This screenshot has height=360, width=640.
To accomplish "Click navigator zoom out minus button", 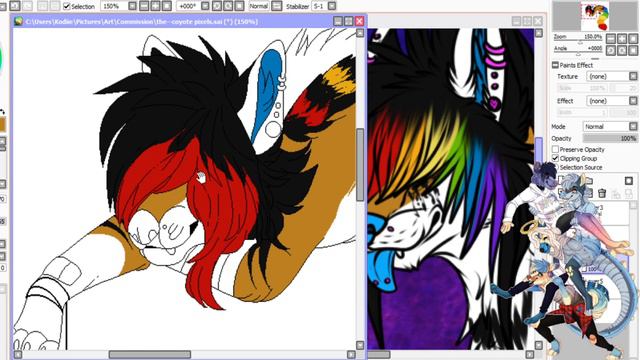I will 611,39.
